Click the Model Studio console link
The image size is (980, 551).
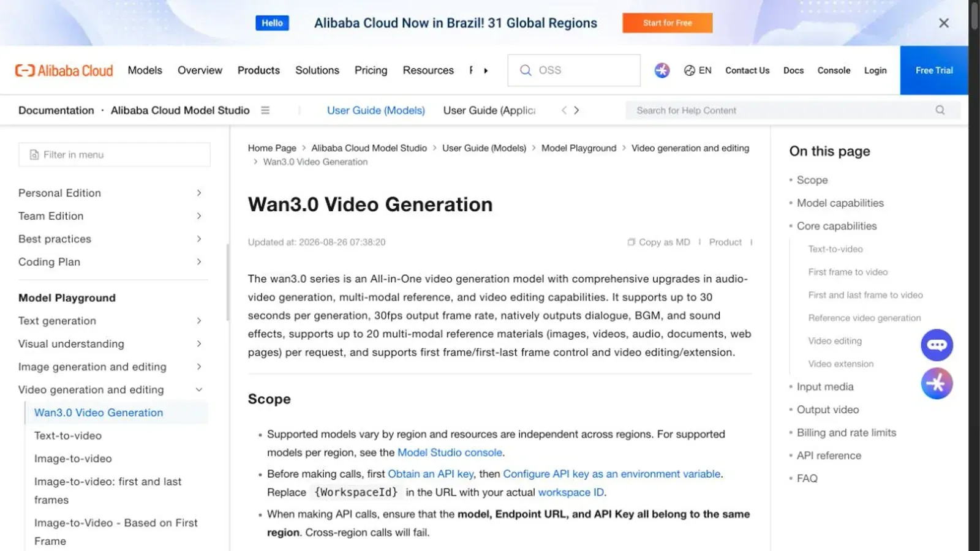[x=450, y=452]
